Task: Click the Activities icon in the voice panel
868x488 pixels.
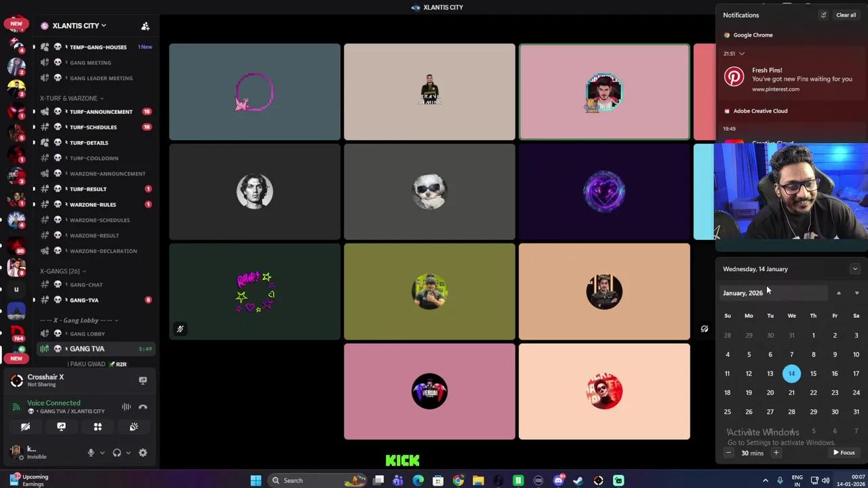Action: pos(98,426)
